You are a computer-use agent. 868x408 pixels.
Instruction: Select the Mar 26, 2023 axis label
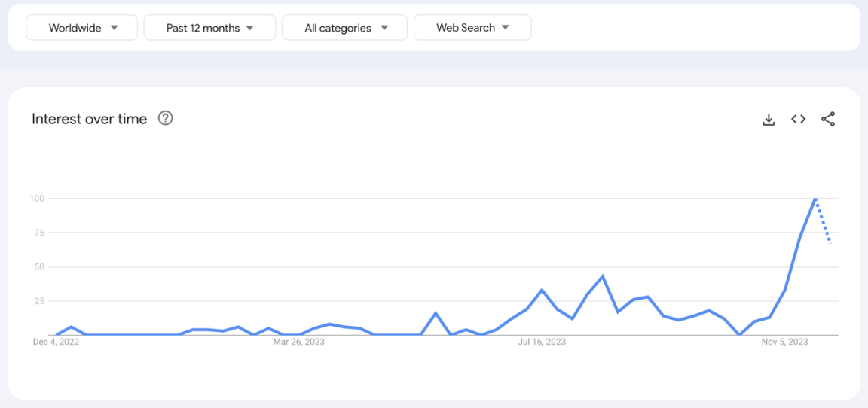(x=298, y=342)
